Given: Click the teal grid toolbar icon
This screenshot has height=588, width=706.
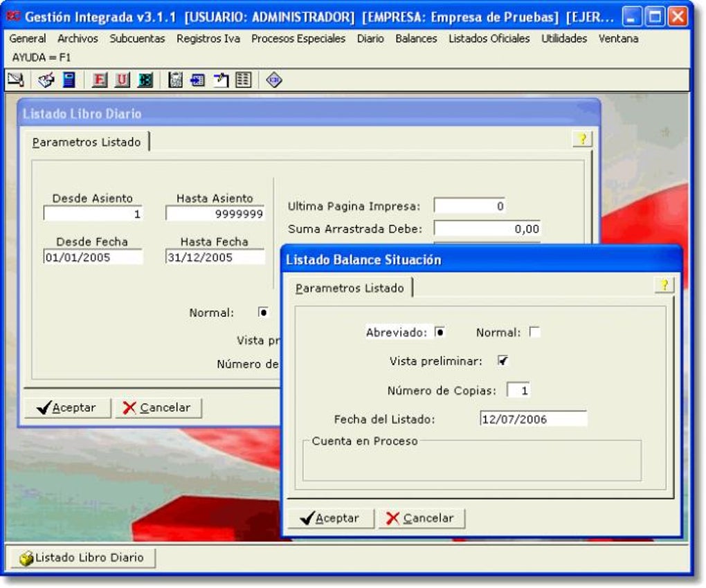Looking at the screenshot, I should (x=145, y=80).
